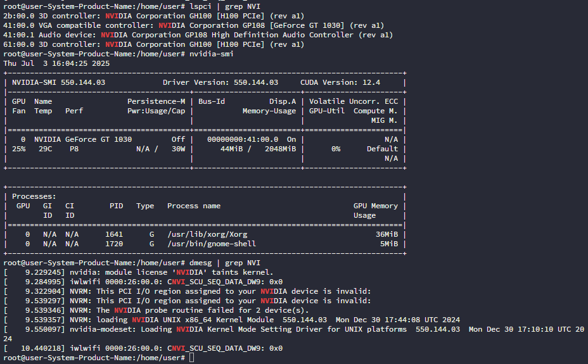Click the dmesg line timestamped 9.284995

pyautogui.click(x=143, y=282)
